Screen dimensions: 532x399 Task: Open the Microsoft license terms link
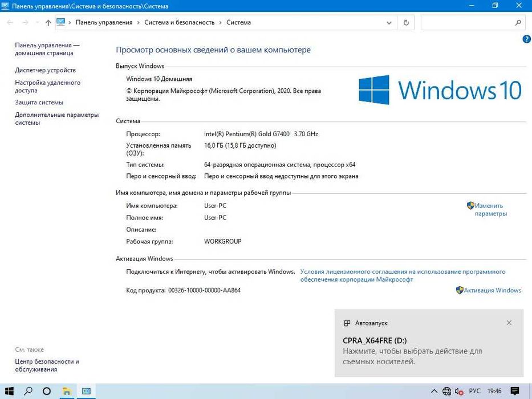pos(403,275)
